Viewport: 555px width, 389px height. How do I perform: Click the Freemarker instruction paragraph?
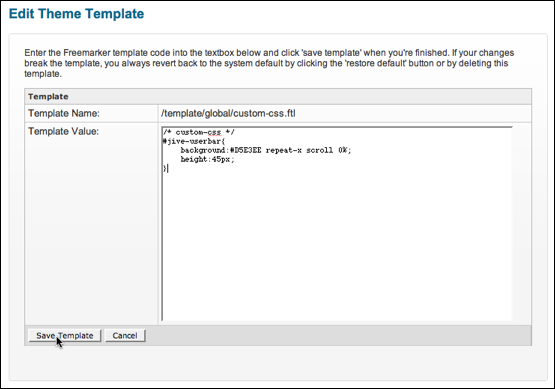(269, 63)
